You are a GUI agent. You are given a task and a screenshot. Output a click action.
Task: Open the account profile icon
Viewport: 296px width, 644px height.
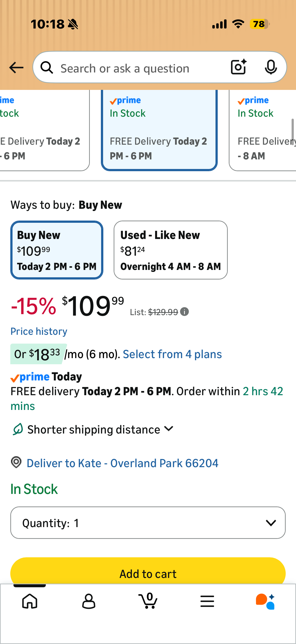pyautogui.click(x=89, y=601)
